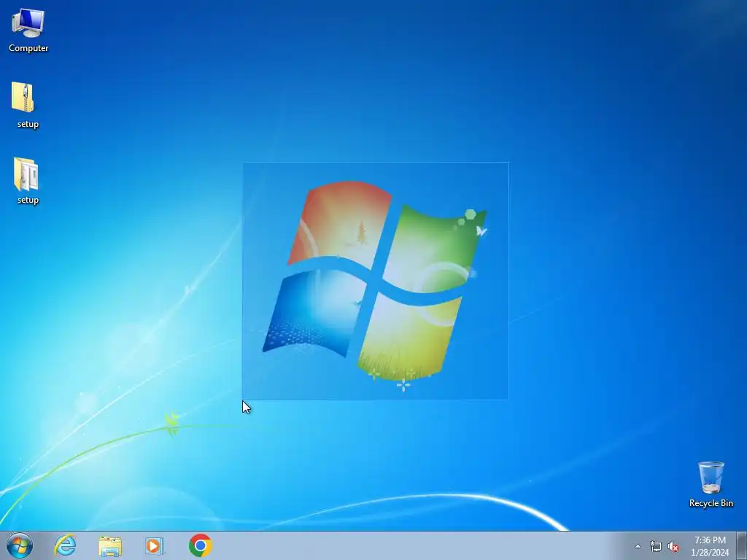This screenshot has width=747, height=560.
Task: Show hidden system tray icons
Action: click(x=638, y=546)
